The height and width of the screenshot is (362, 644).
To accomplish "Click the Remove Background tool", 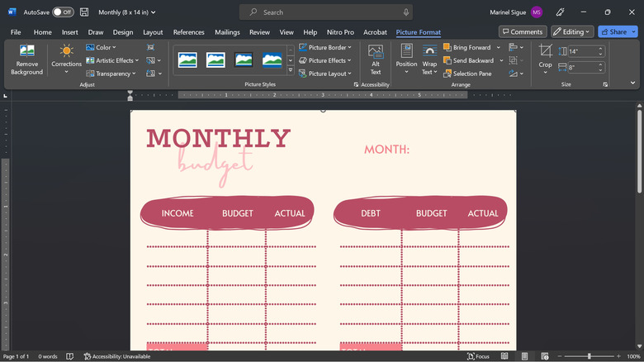I will [26, 60].
